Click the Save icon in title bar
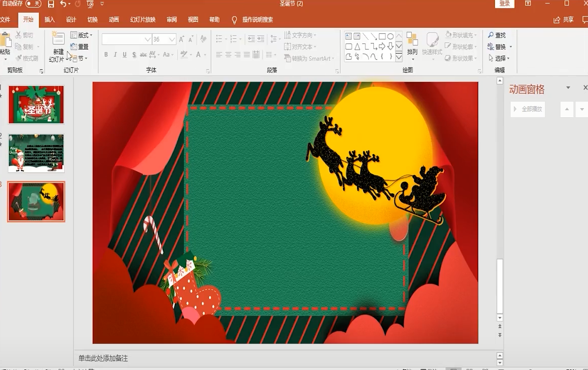Screen dimensions: 588x370 click(x=51, y=4)
